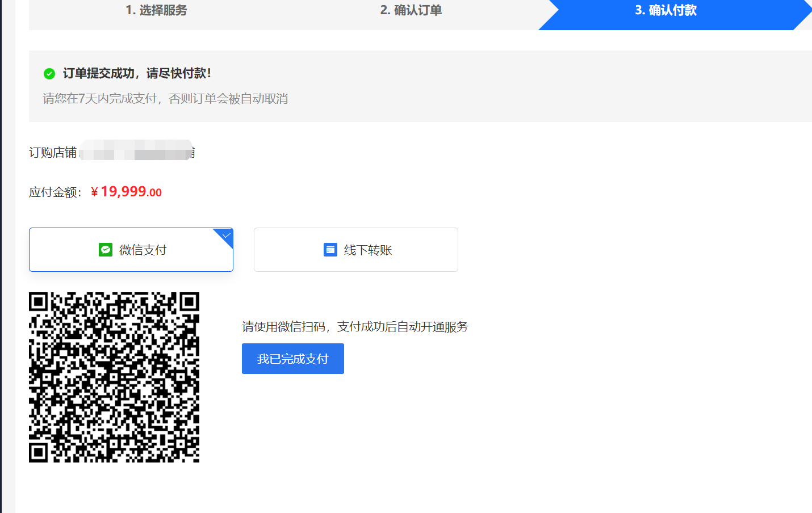Click the 请使用微信扫码 instruction text

coord(355,327)
